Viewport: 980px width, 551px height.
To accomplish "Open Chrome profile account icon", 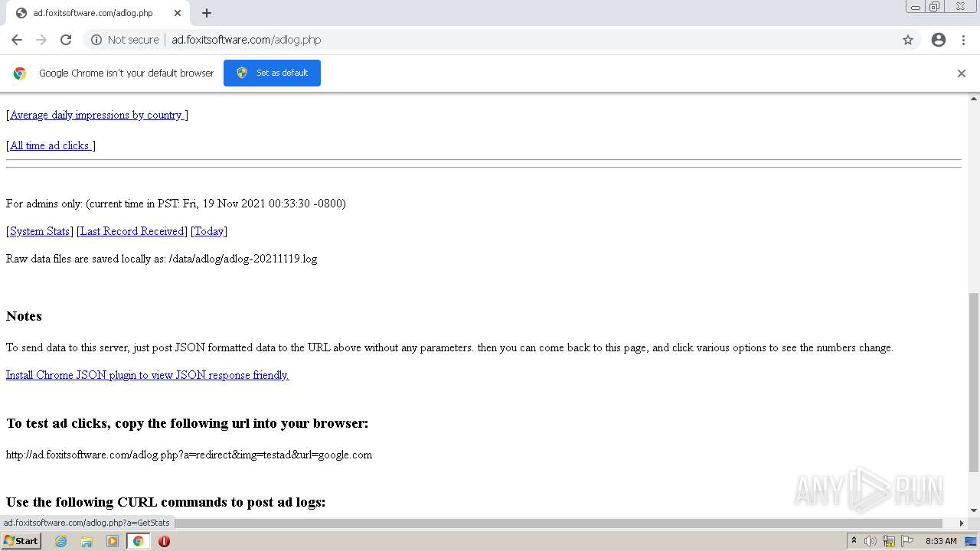I will (x=939, y=40).
